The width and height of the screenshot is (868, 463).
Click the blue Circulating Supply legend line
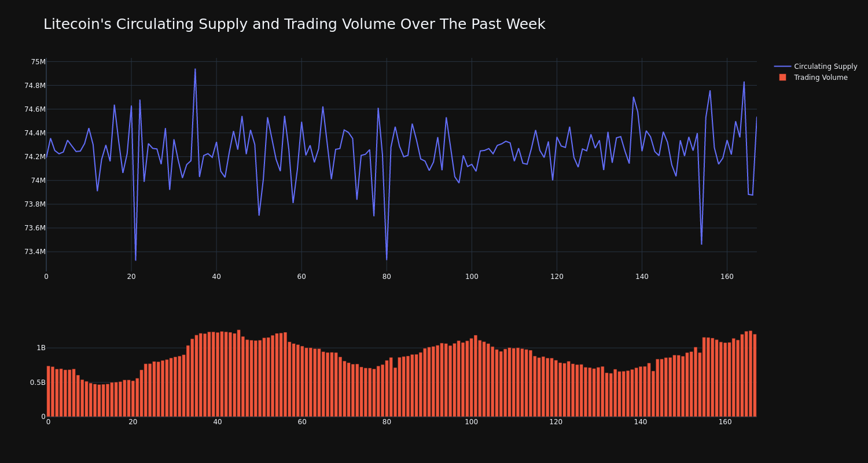782,67
